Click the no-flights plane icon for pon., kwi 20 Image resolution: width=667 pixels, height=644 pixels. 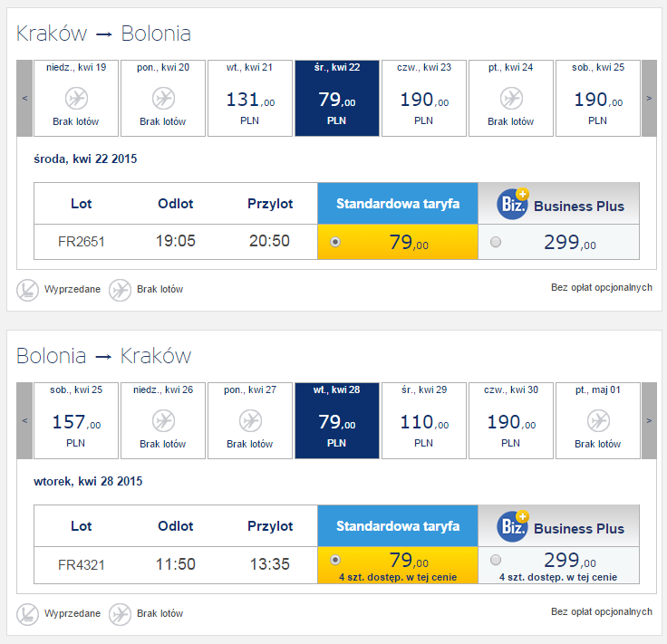point(163,99)
